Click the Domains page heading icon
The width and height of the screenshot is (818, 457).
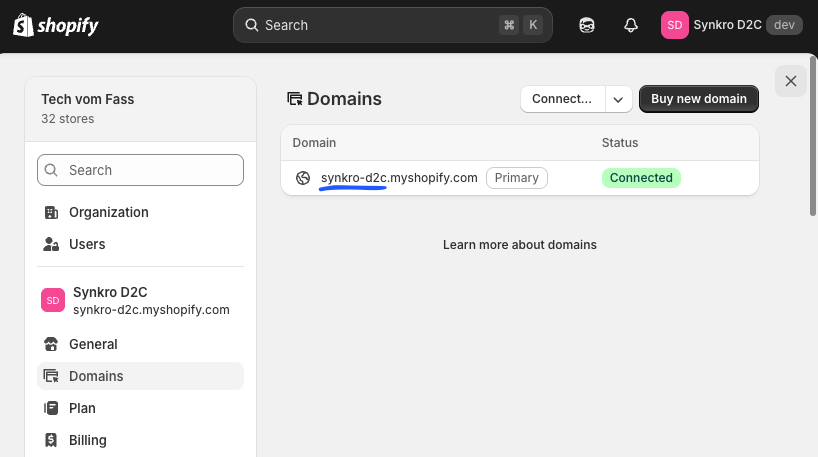[x=295, y=99]
